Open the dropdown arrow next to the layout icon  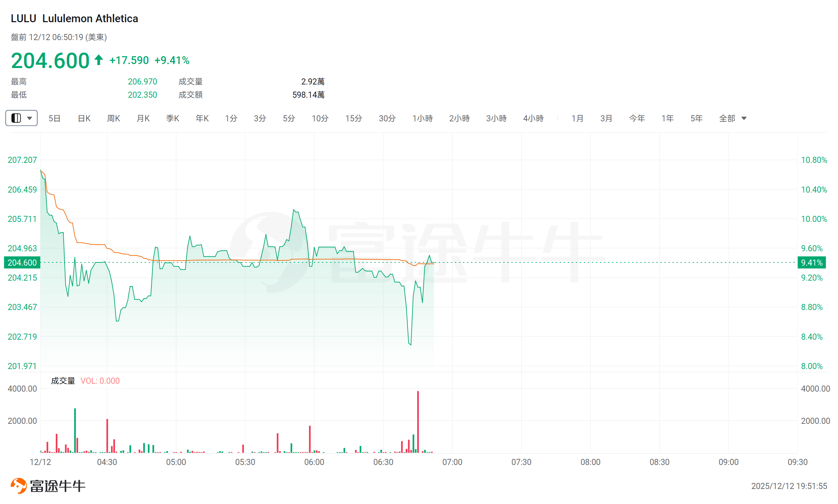30,118
